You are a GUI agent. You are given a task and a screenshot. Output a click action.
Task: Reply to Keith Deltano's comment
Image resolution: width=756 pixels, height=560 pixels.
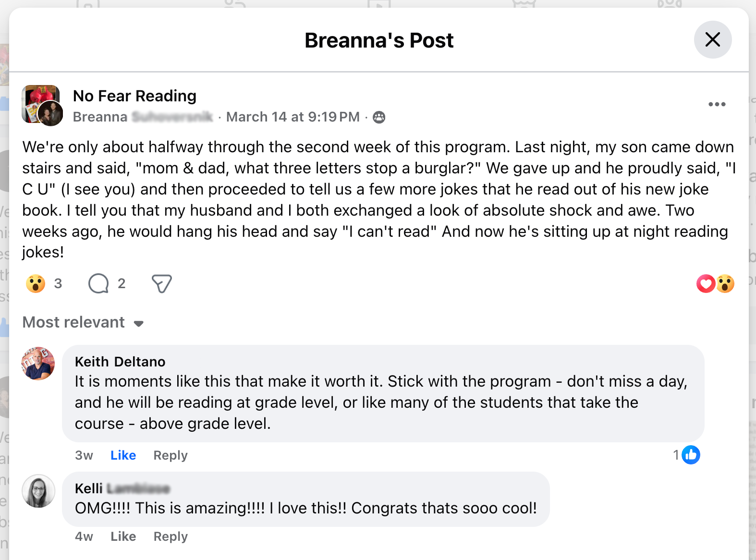[x=171, y=455]
